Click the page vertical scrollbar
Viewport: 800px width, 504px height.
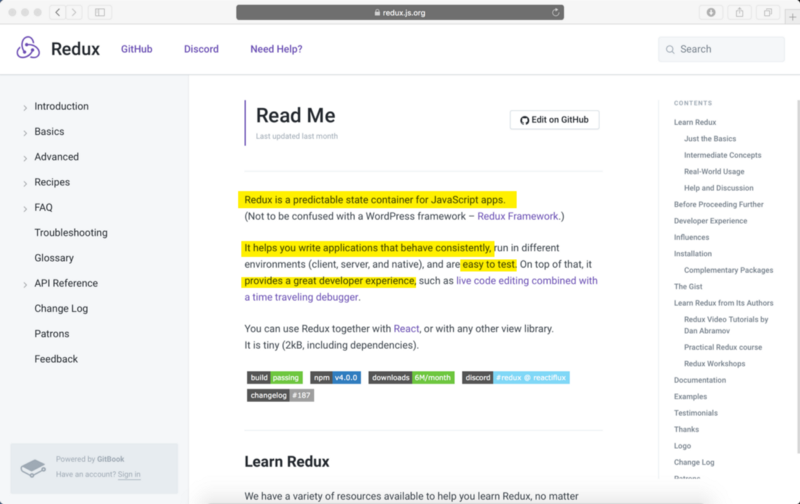pos(797,275)
